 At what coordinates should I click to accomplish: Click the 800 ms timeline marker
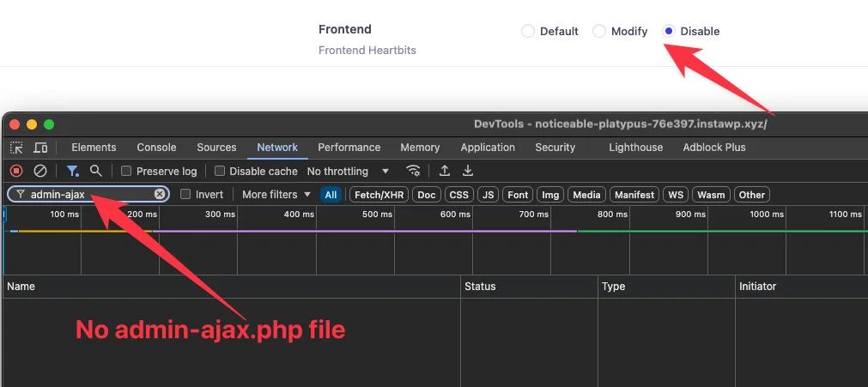click(612, 214)
